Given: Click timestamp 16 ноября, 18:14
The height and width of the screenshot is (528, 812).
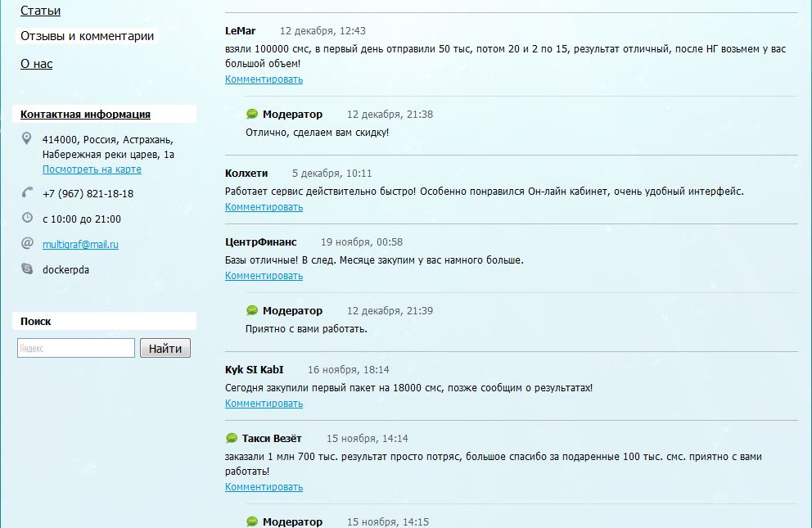Looking at the screenshot, I should pos(349,370).
